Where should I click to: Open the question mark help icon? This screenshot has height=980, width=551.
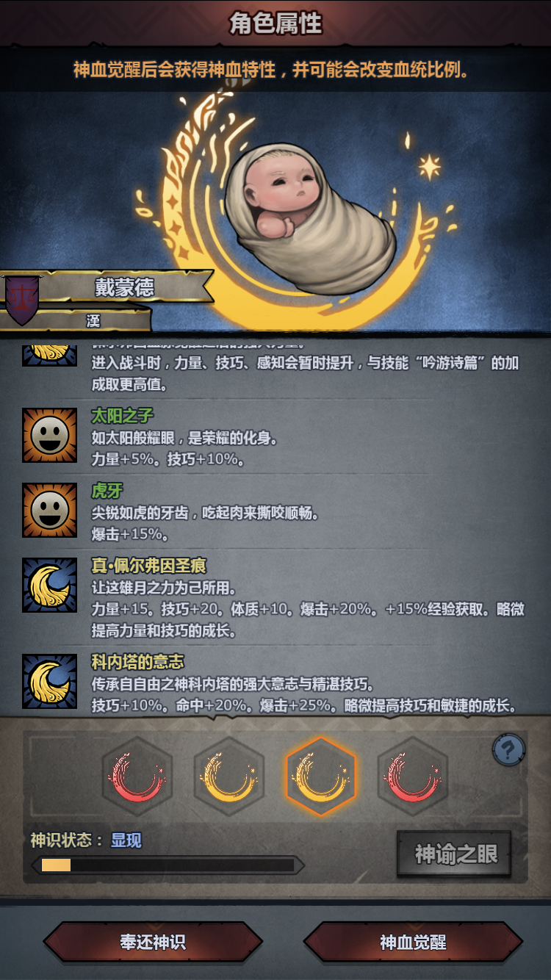[508, 749]
